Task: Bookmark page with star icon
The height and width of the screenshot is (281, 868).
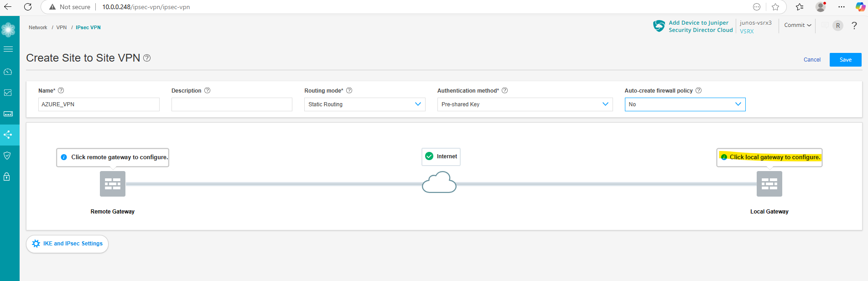Action: point(775,7)
